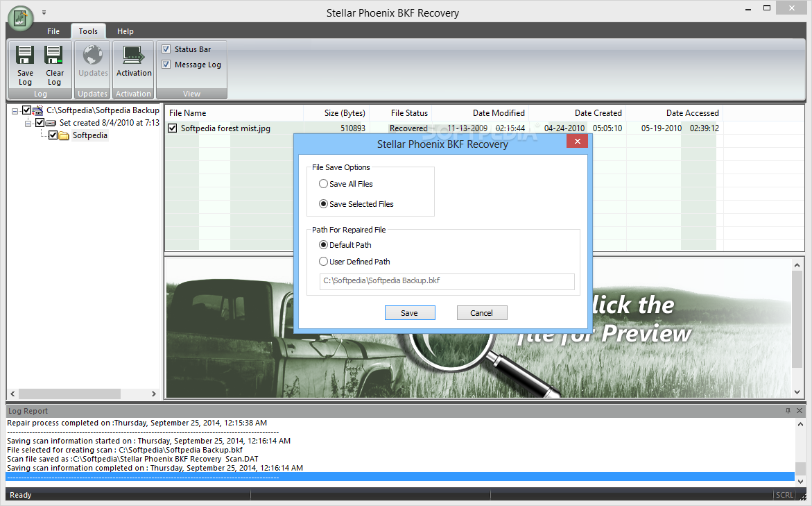This screenshot has width=812, height=506.
Task: Switch to the Tools ribbon tab
Action: [x=88, y=31]
